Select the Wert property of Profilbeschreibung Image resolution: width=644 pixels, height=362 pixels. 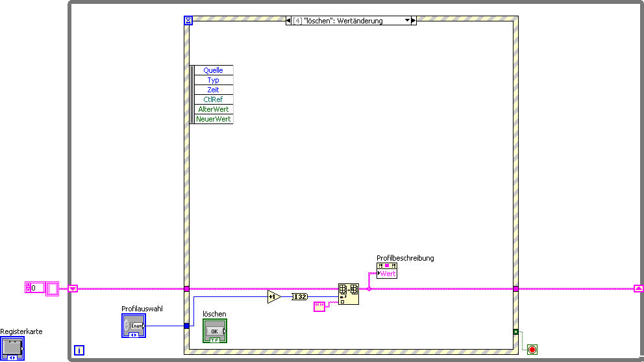pos(387,274)
